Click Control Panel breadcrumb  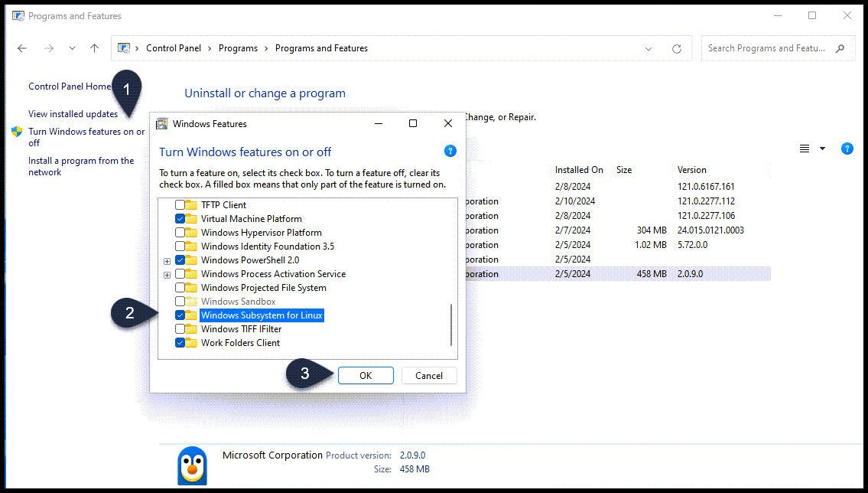point(174,48)
